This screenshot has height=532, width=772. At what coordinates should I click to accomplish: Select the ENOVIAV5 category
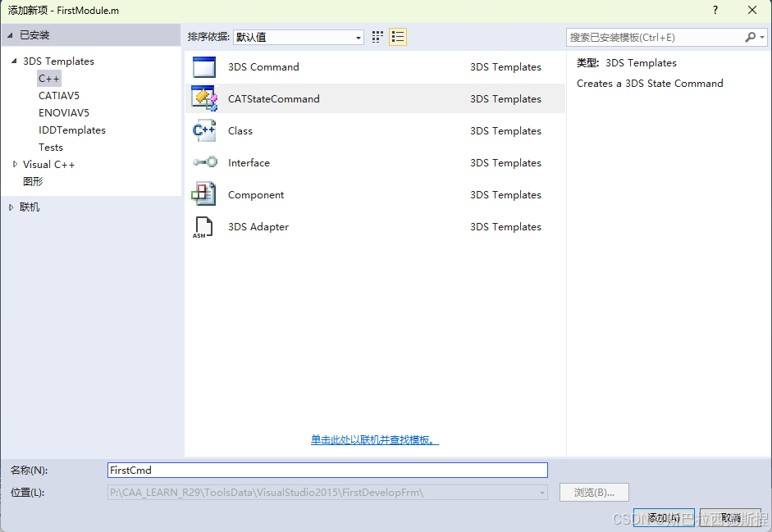(64, 112)
